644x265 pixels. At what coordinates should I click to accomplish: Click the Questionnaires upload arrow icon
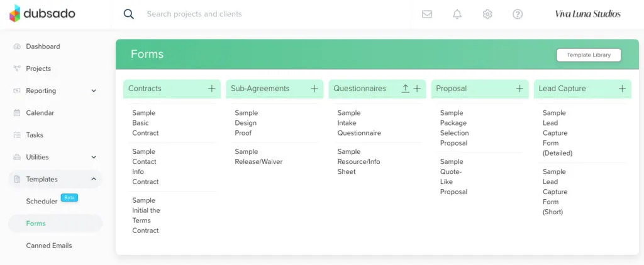(405, 89)
